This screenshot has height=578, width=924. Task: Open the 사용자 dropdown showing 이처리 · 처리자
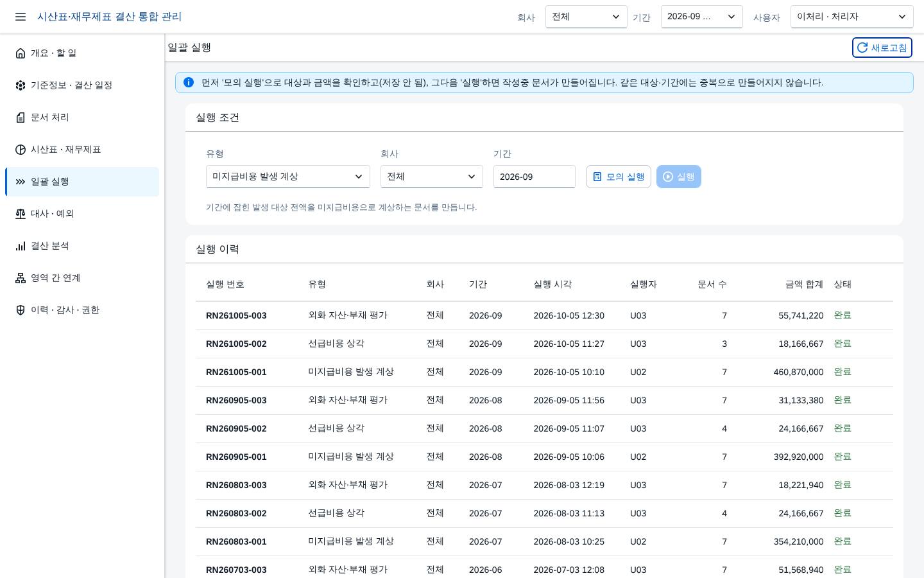[852, 17]
